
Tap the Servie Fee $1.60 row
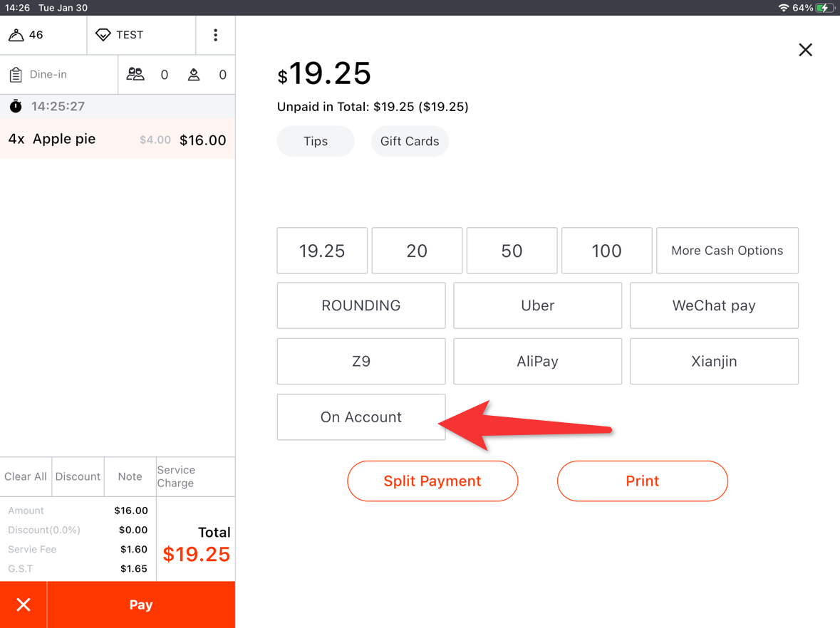[78, 549]
